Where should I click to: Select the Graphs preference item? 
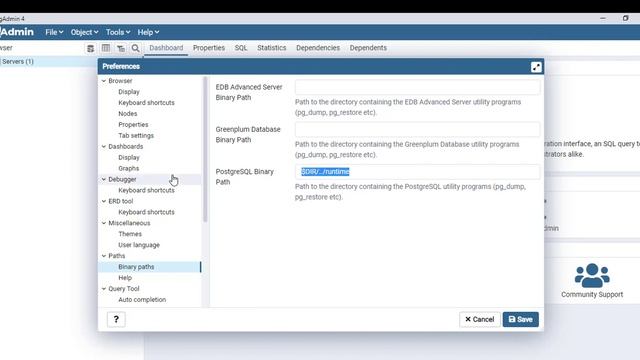tap(129, 168)
